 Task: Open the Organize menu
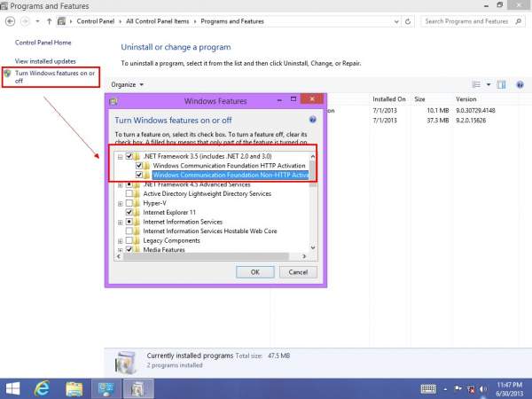(127, 84)
